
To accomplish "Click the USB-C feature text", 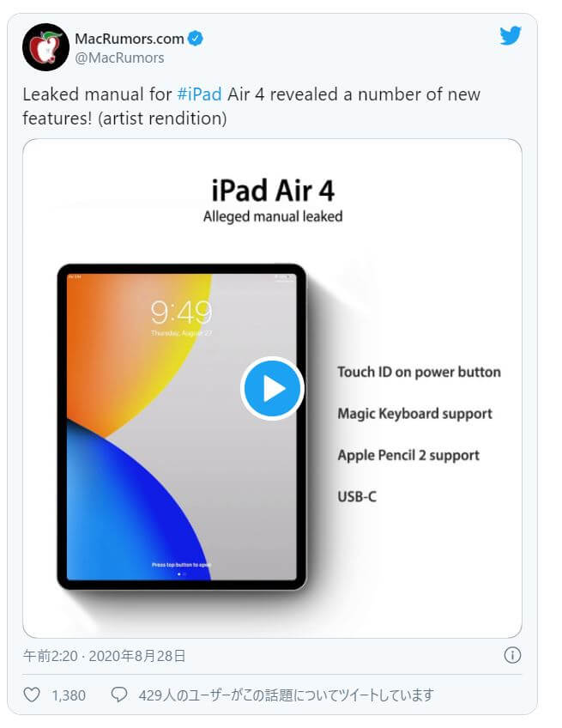I will click(x=357, y=497).
